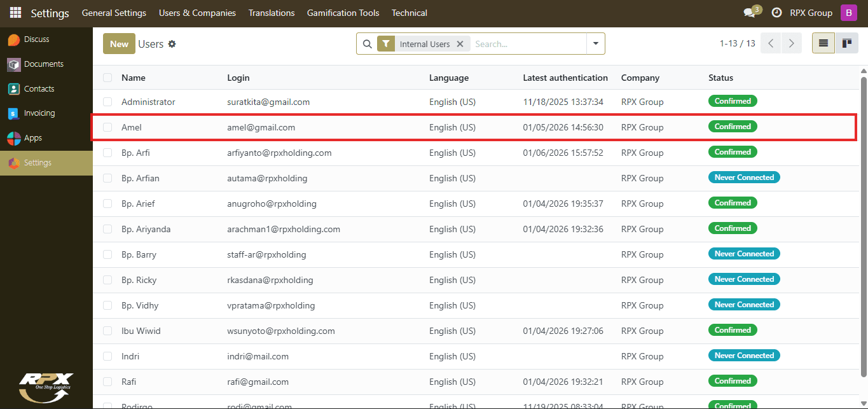The width and height of the screenshot is (868, 409).
Task: Select the Bp. Ariyanda row checkbox
Action: click(x=107, y=229)
